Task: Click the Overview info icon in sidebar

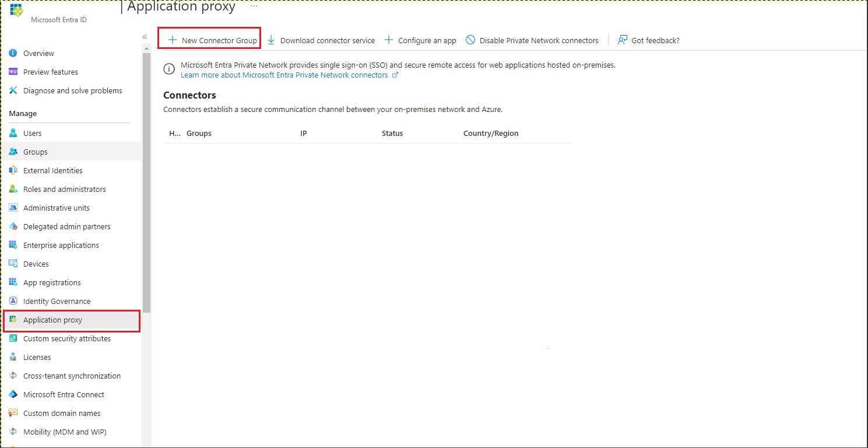Action: pos(13,53)
